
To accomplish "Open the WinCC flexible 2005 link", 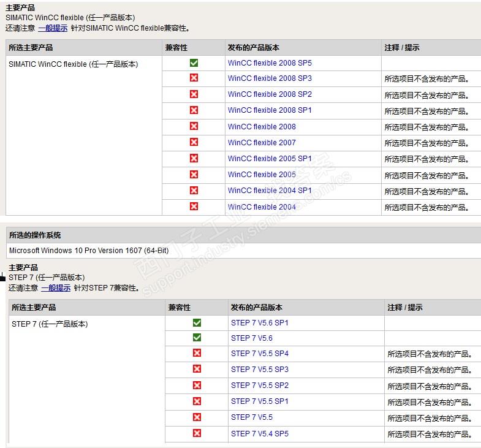I will [x=262, y=174].
